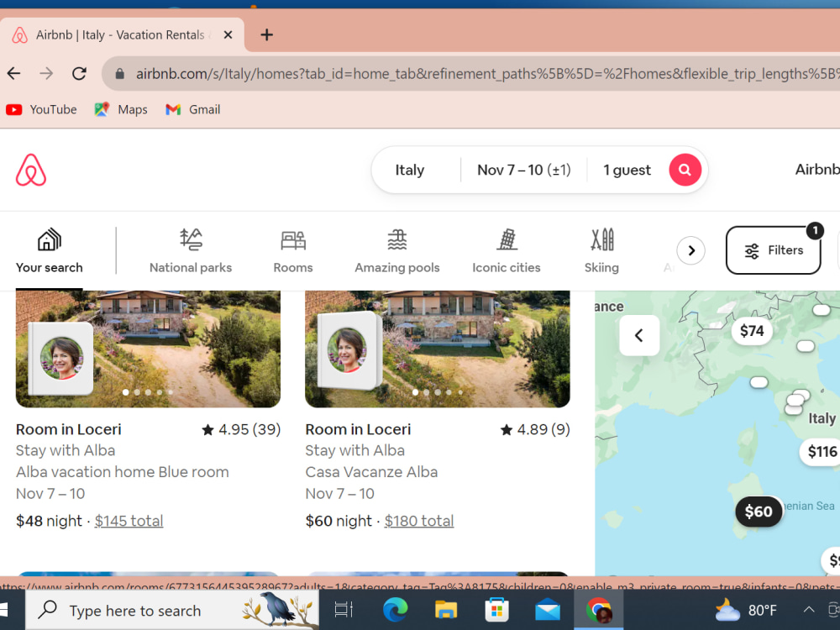Open the Maps bookmark

click(x=120, y=109)
